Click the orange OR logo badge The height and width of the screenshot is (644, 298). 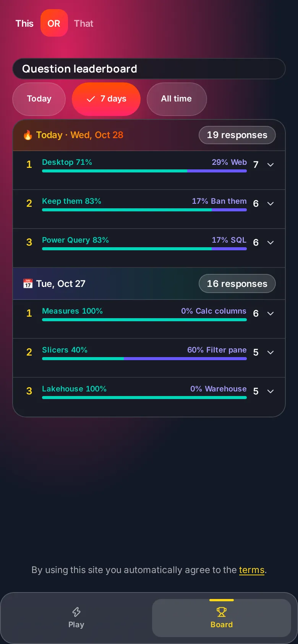point(54,23)
